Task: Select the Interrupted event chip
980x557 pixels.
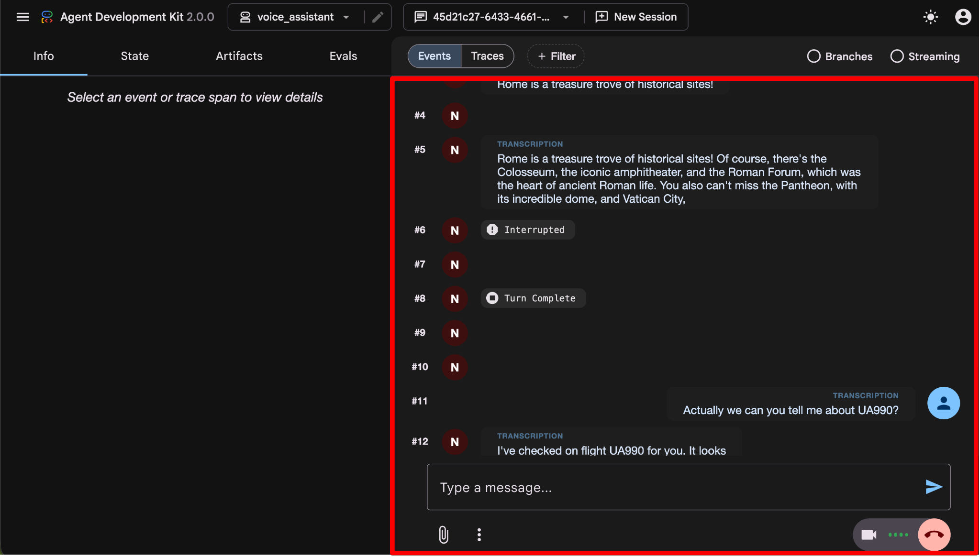Action: click(x=527, y=230)
